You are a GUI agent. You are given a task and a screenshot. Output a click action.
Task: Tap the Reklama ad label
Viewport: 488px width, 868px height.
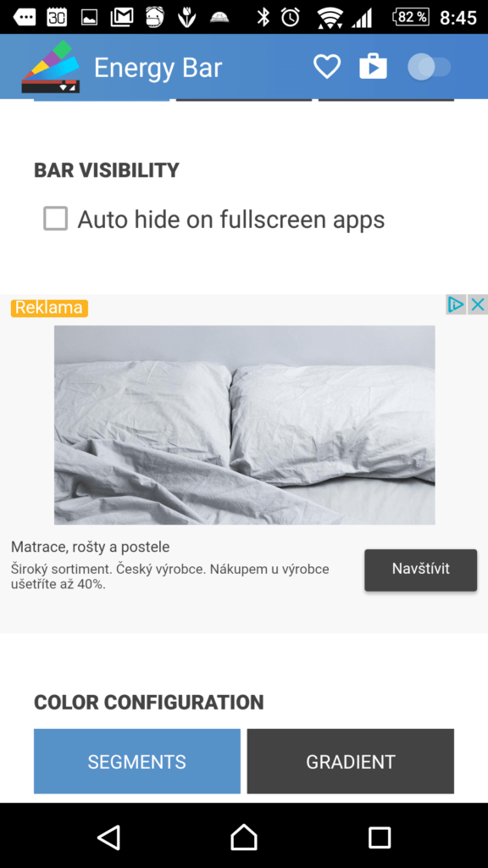49,308
